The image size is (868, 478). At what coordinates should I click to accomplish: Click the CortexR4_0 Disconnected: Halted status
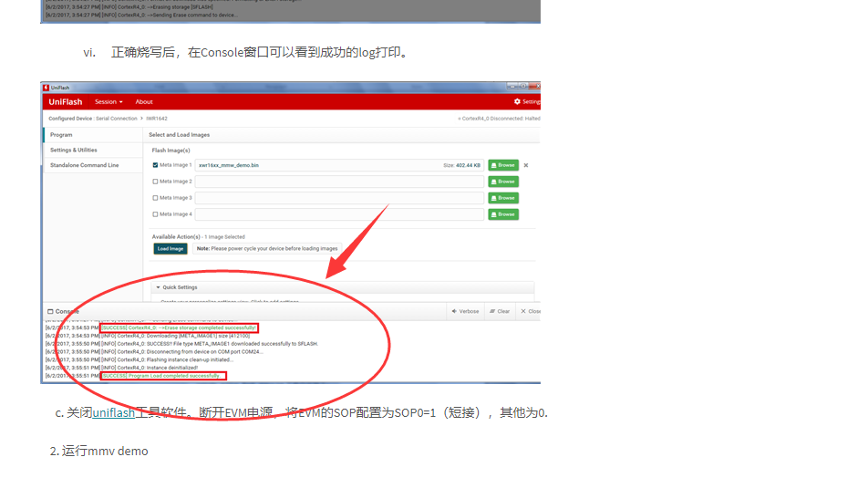[x=499, y=119]
